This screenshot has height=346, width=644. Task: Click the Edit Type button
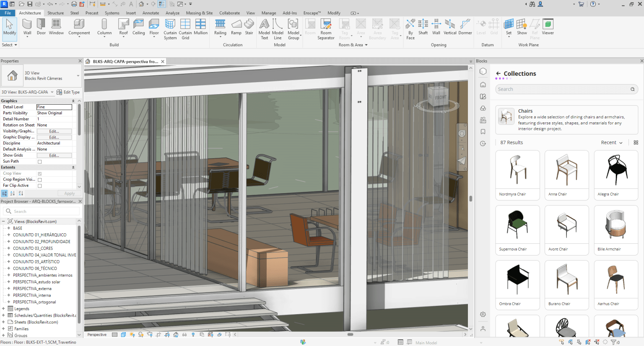(x=68, y=92)
